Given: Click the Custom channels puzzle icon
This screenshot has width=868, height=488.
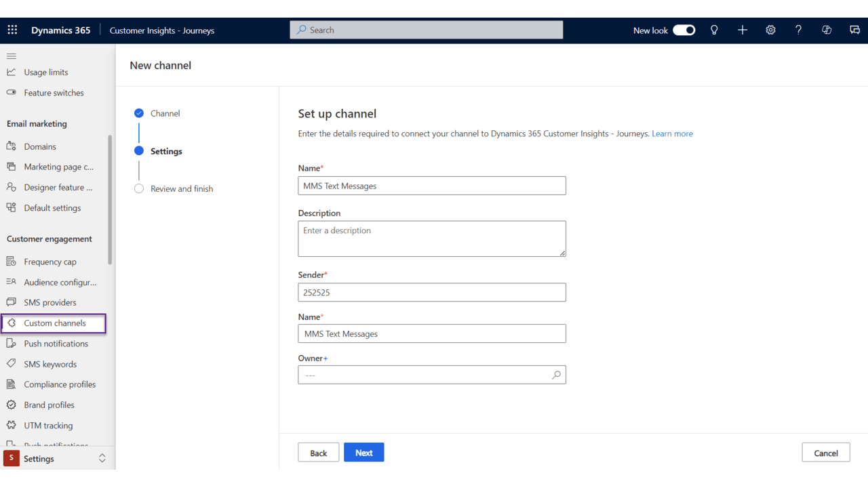Looking at the screenshot, I should (12, 323).
